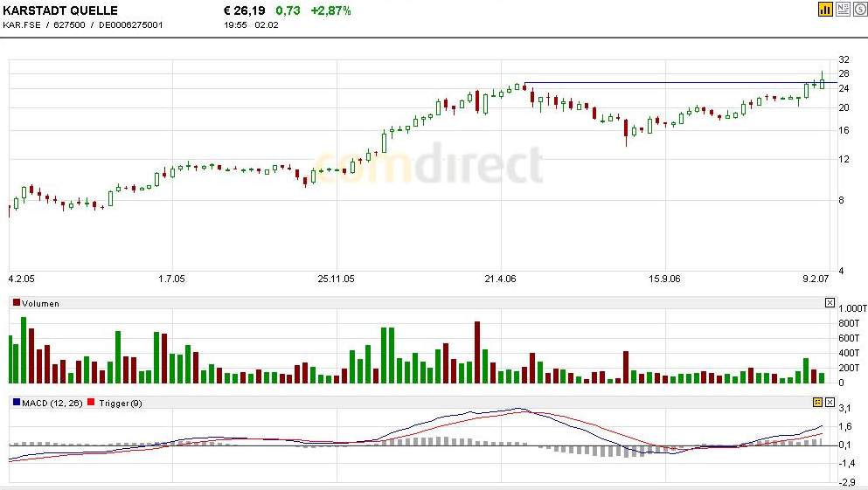
Task: Click the dark red Volumen legend square
Action: [17, 302]
